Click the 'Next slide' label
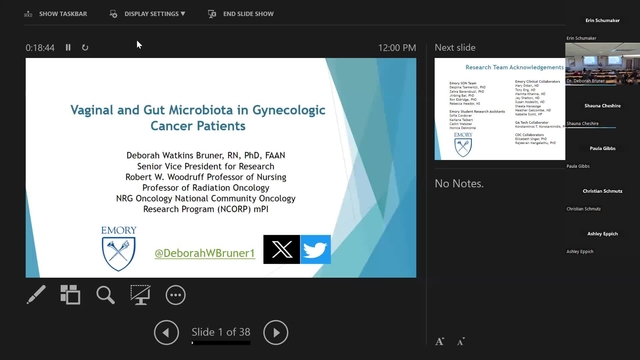The image size is (640, 360). tap(455, 48)
